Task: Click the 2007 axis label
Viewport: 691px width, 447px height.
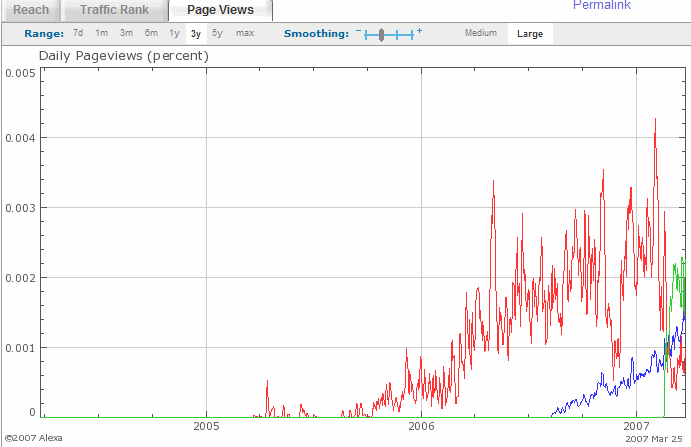Action: click(x=636, y=426)
